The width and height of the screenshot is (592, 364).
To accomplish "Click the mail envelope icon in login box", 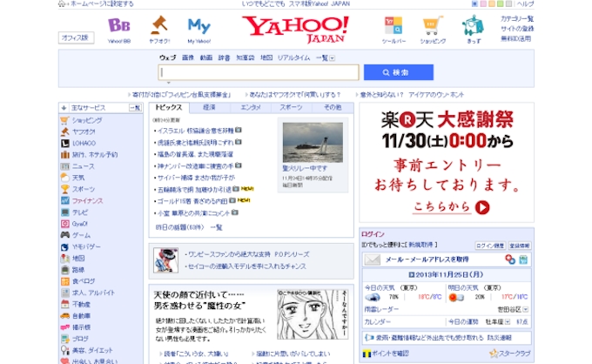I will 372,260.
